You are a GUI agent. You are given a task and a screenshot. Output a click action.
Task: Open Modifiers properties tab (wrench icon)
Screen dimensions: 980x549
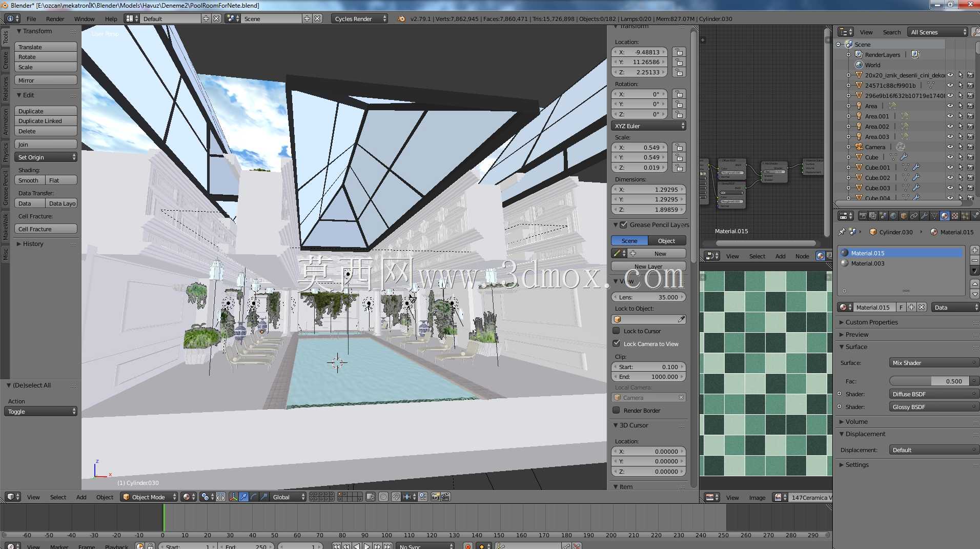pyautogui.click(x=924, y=216)
